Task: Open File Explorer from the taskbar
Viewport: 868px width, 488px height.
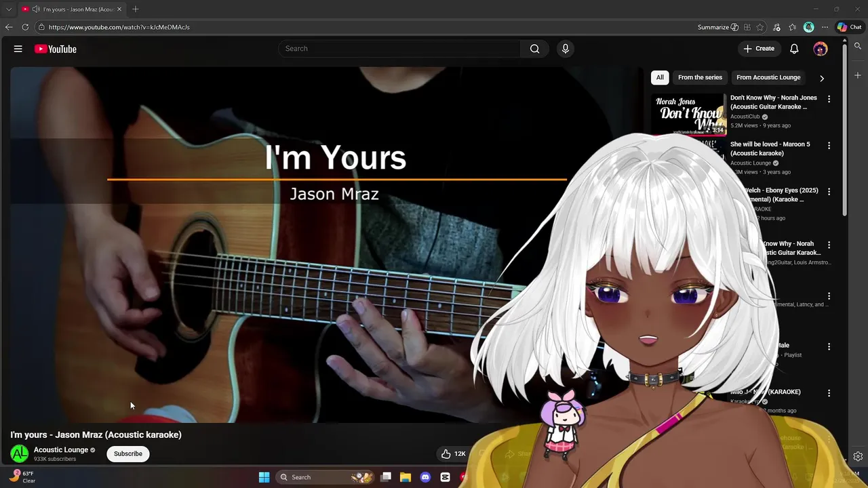Action: (x=406, y=477)
